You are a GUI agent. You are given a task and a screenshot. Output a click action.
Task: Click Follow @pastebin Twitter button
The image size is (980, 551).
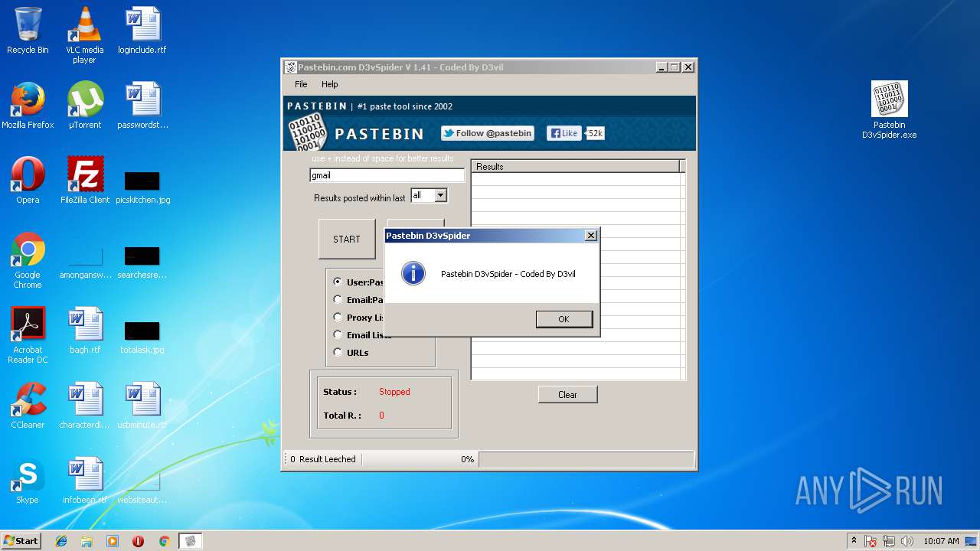(x=487, y=133)
